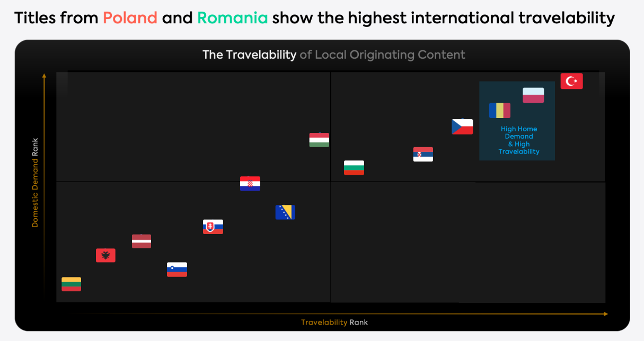This screenshot has width=644, height=341.
Task: Select the Poland flag in highlighted box
Action: 533,95
